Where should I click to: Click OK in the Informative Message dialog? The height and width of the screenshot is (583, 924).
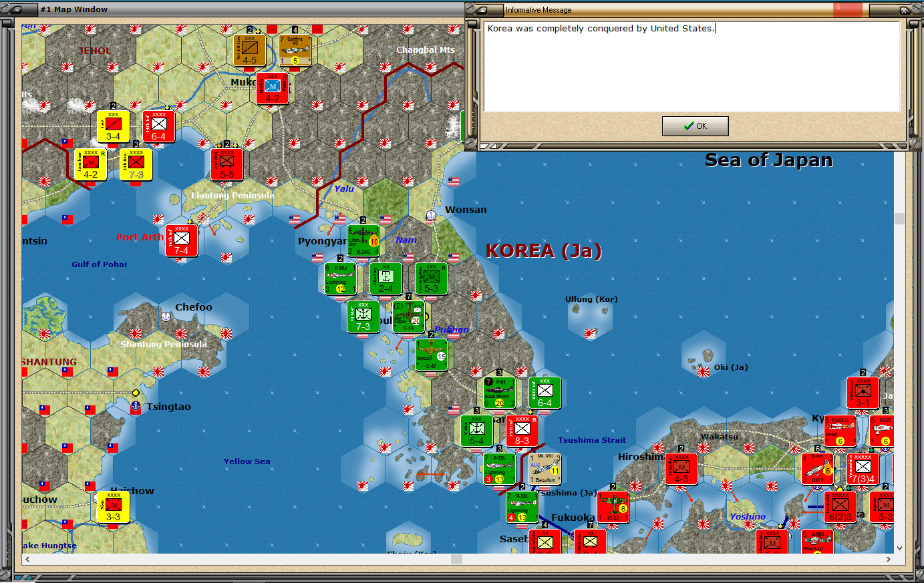[695, 126]
